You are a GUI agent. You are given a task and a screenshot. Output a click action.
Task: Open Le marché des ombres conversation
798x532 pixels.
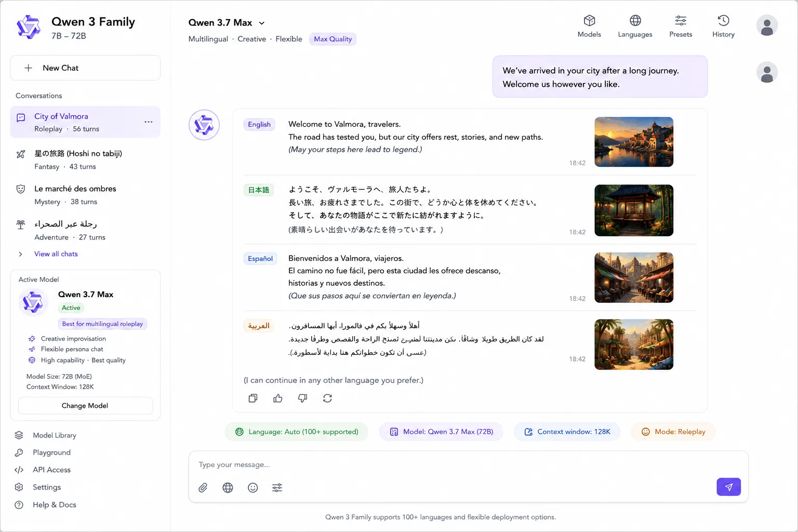pos(85,195)
